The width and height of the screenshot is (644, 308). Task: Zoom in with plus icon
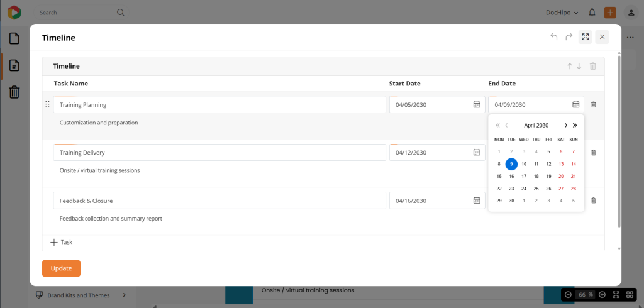[x=602, y=294]
